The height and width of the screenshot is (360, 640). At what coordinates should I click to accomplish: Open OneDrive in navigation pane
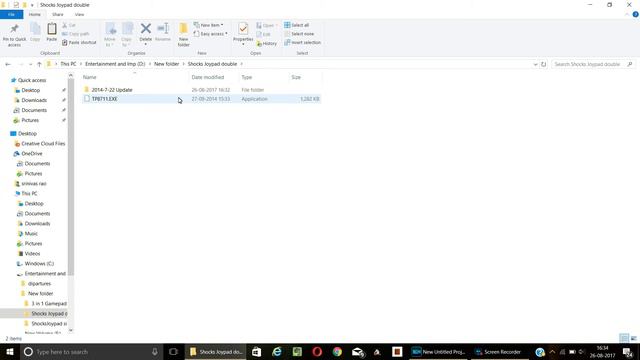31,154
